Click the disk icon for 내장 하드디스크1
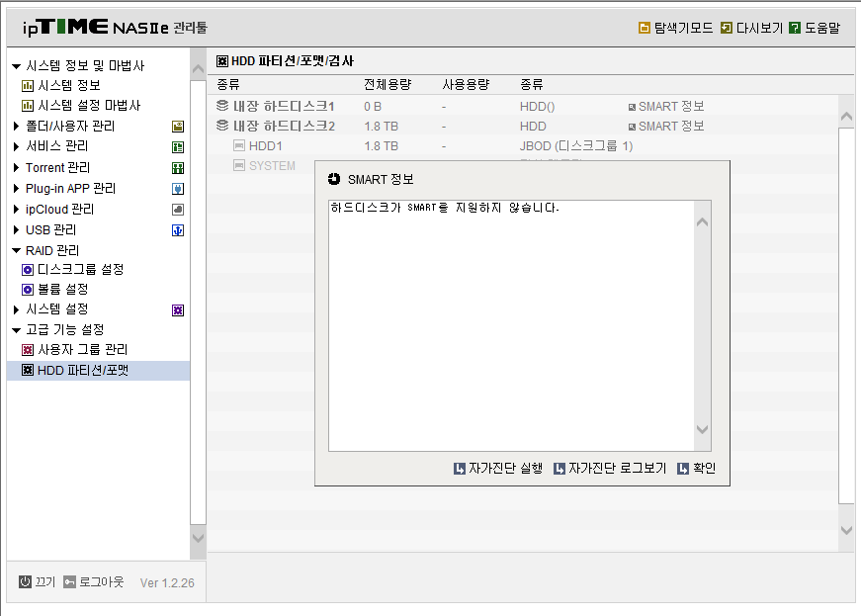The height and width of the screenshot is (616, 861). (222, 106)
